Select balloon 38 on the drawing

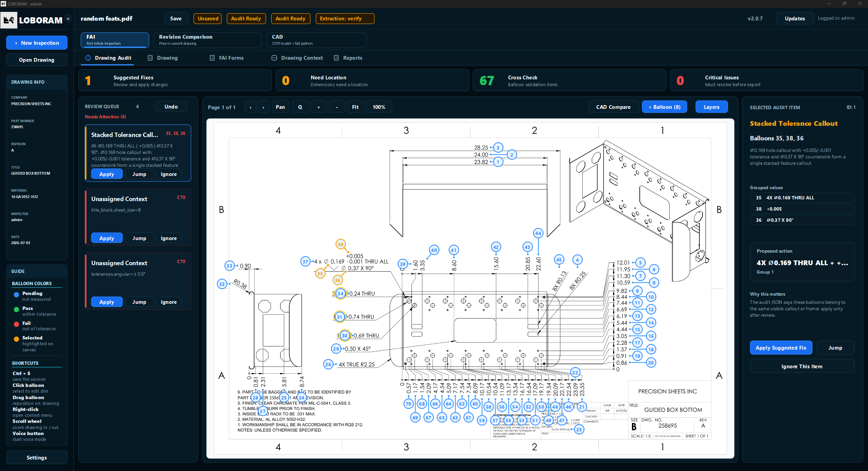pyautogui.click(x=340, y=244)
